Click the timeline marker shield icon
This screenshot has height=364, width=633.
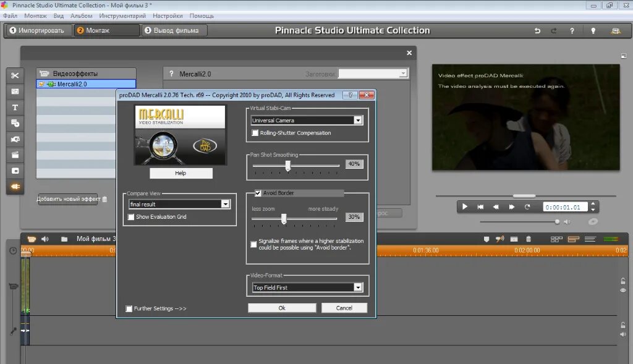pyautogui.click(x=486, y=239)
